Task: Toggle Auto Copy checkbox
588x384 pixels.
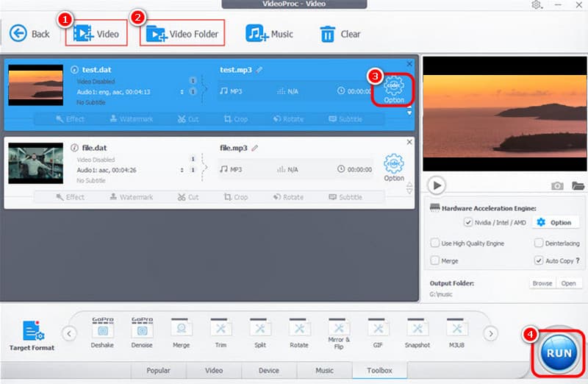Action: pyautogui.click(x=539, y=260)
